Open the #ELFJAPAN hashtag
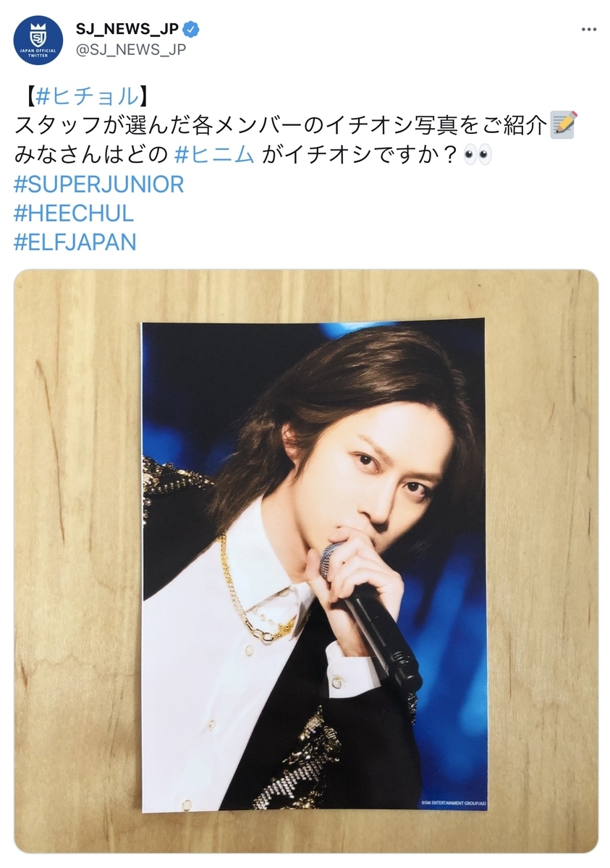The image size is (610, 868). pyautogui.click(x=75, y=242)
